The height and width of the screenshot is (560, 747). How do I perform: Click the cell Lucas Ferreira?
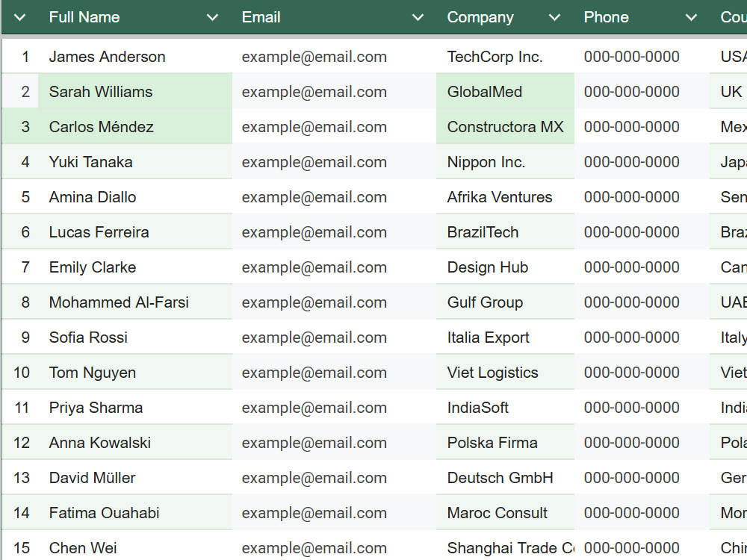(135, 232)
